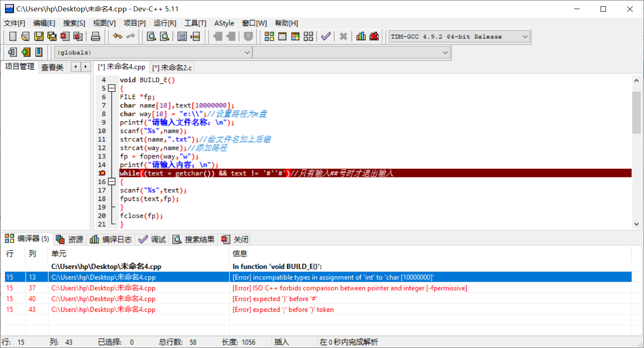Compile with the four-color grid icon
The width and height of the screenshot is (644, 348).
[269, 37]
